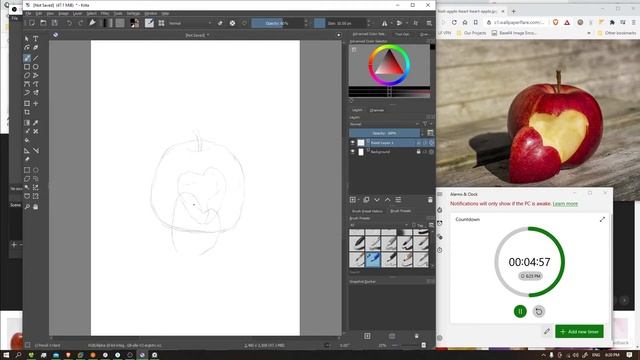Switch to the Channels tab

click(376, 110)
